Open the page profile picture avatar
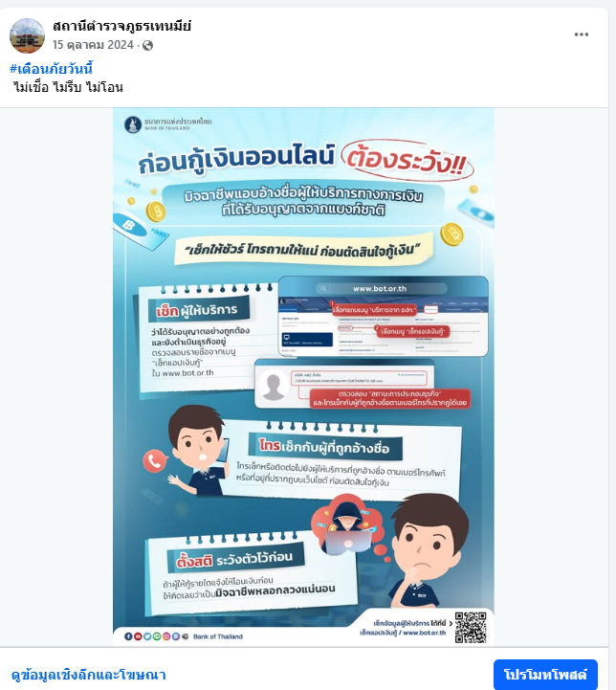 coord(27,35)
